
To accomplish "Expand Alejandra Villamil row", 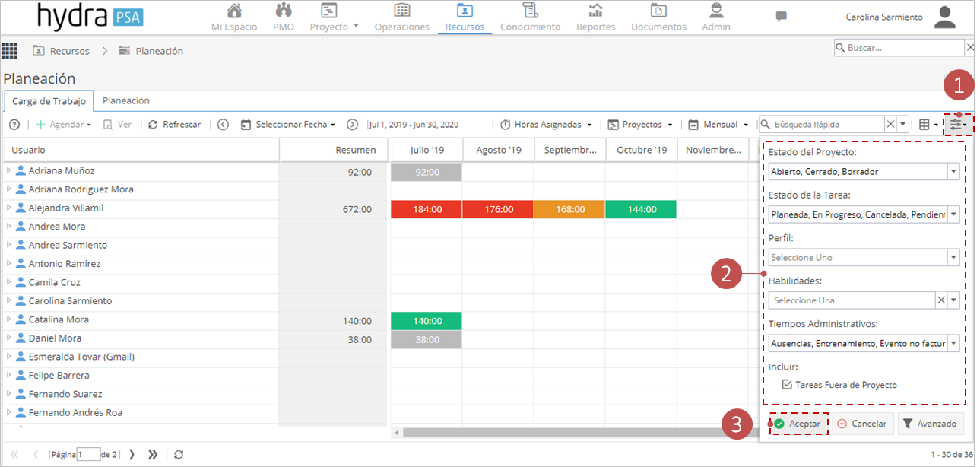I will coord(9,208).
